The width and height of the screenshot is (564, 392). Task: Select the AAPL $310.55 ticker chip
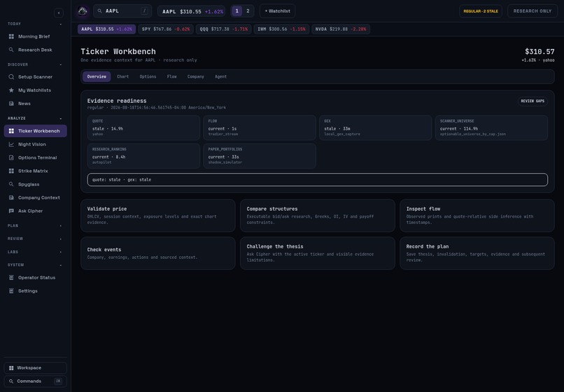[x=106, y=29]
